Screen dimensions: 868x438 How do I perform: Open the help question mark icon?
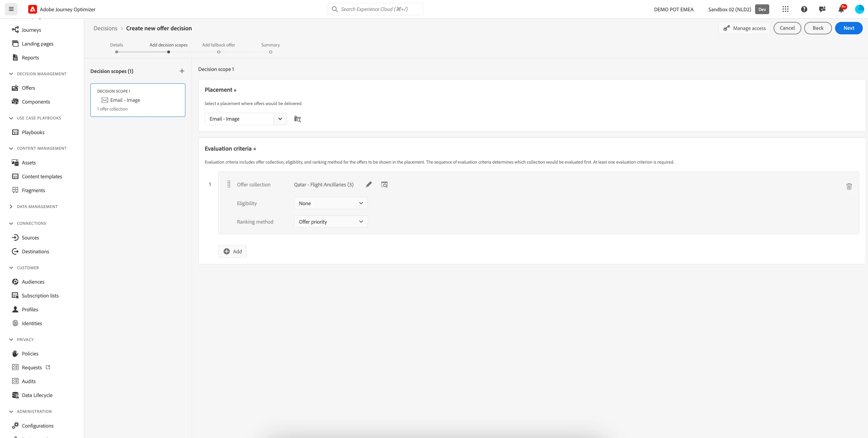(804, 9)
